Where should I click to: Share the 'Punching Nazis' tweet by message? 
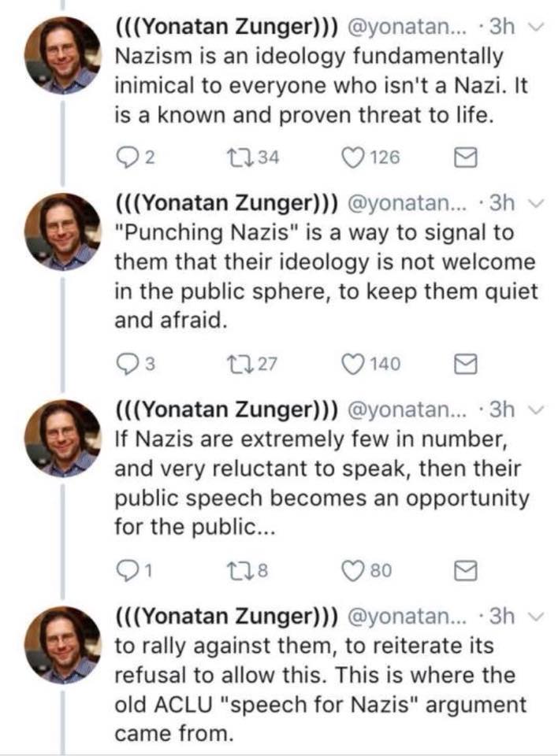point(466,364)
